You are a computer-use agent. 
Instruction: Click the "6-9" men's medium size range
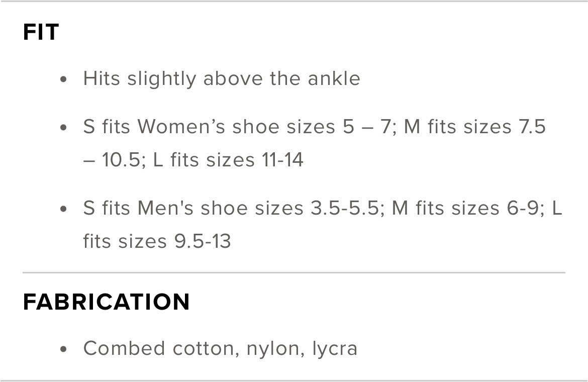(522, 208)
